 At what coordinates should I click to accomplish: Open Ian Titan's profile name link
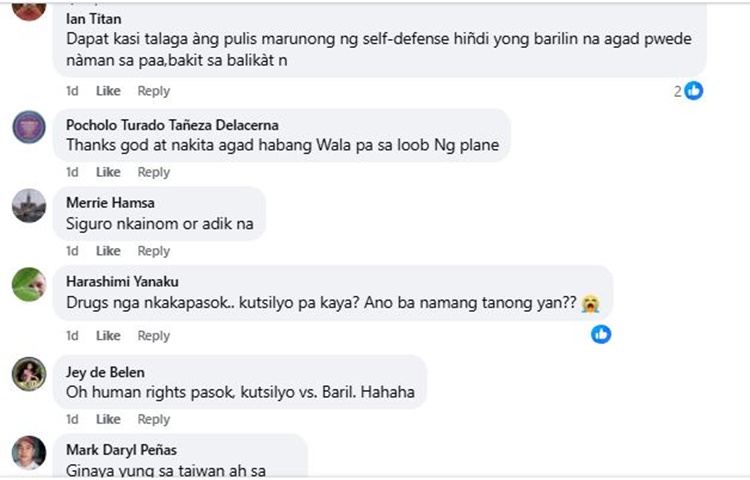click(94, 19)
